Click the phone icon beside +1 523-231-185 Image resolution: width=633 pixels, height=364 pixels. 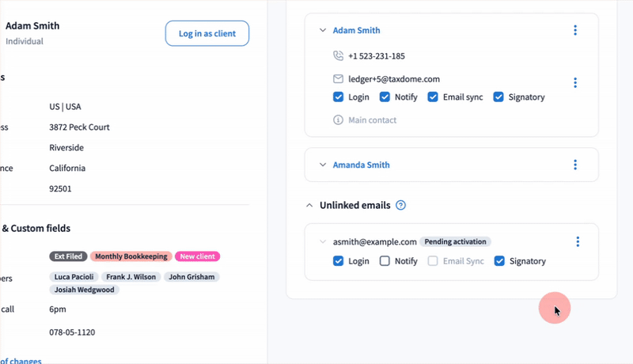pos(339,56)
